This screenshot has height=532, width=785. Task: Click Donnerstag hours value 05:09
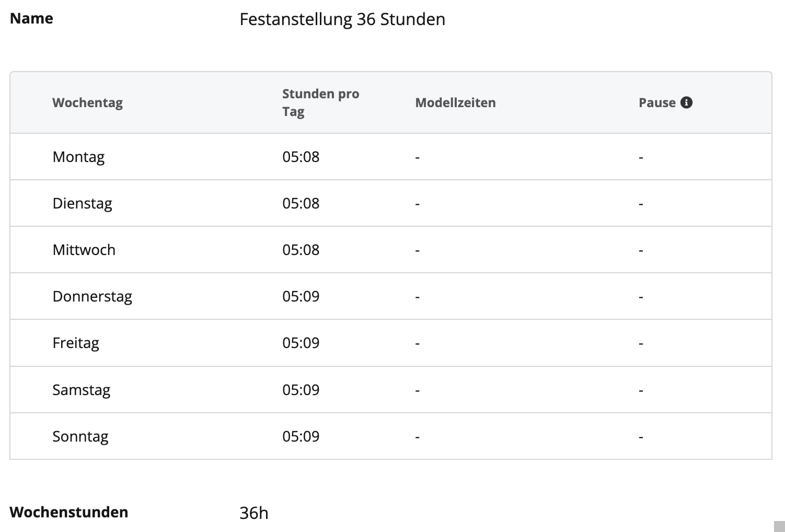pyautogui.click(x=301, y=296)
